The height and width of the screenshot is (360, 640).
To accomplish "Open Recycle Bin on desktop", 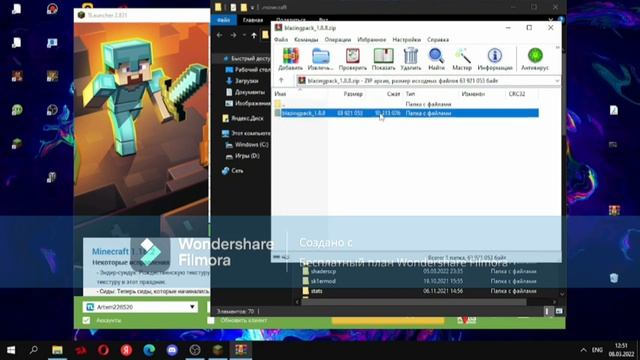I will (614, 278).
